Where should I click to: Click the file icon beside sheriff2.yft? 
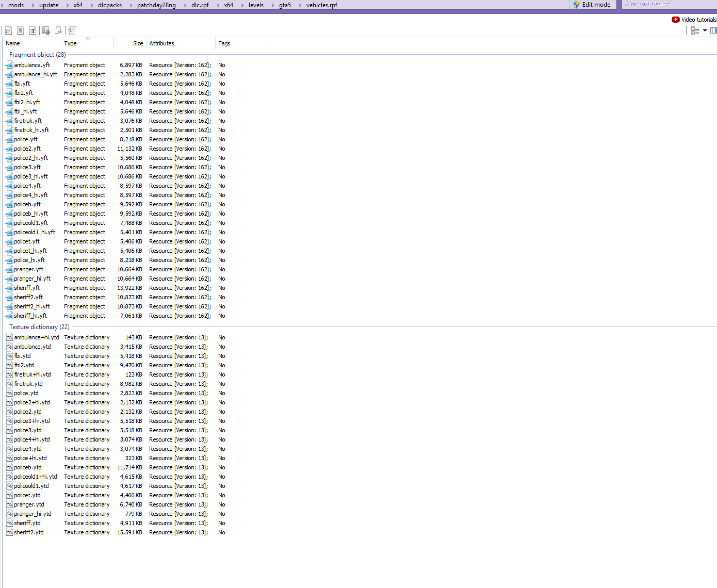coord(9,297)
